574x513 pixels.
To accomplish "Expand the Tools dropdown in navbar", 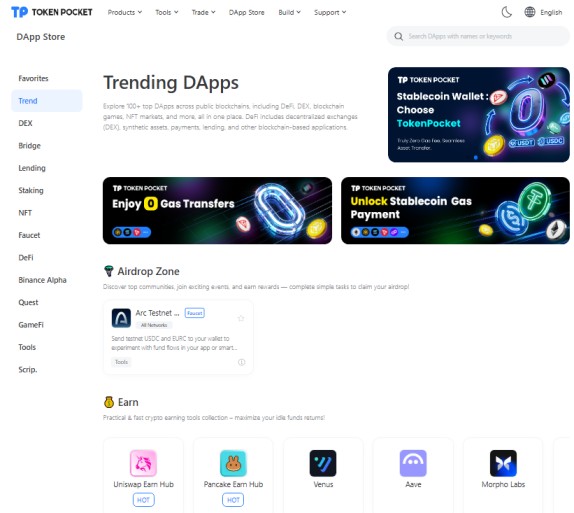I will (167, 12).
